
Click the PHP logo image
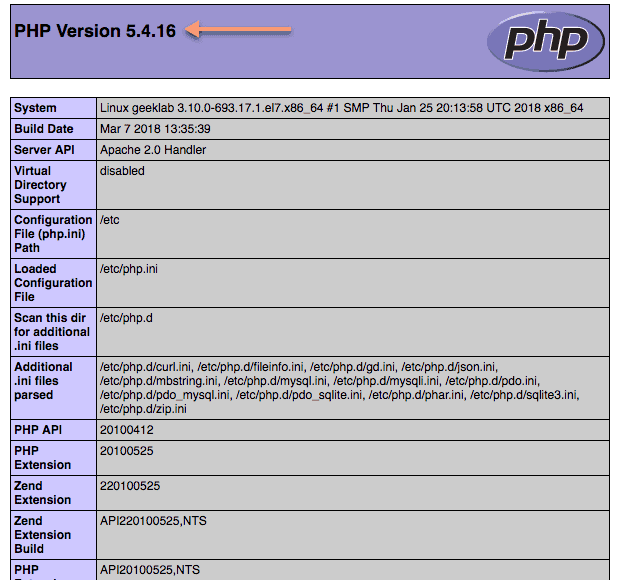click(546, 41)
